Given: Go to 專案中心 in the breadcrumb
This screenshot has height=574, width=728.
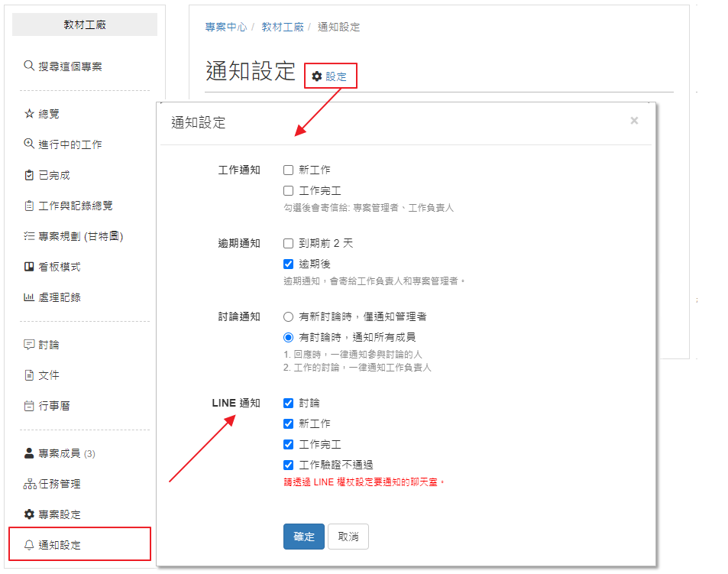Looking at the screenshot, I should (x=226, y=27).
